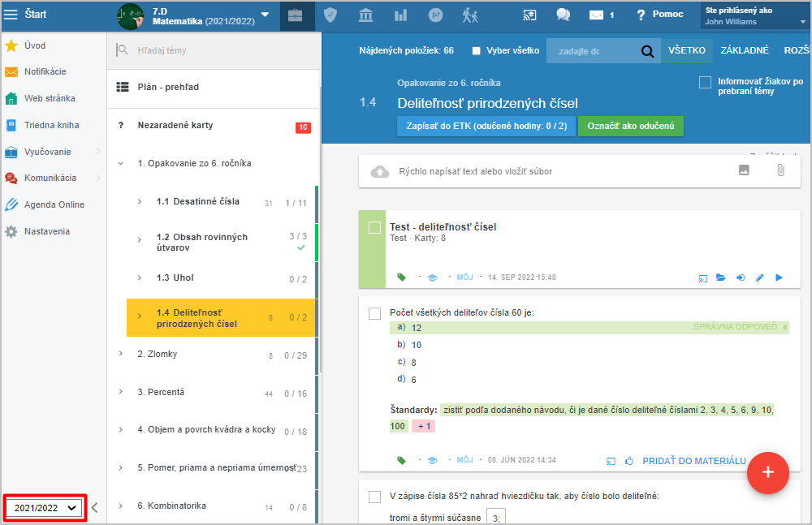Open the hamburger menu next to Štart

(11, 15)
